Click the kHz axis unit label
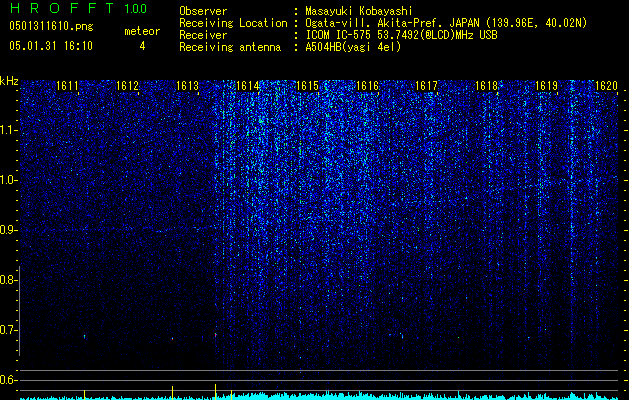The image size is (629, 400). (9, 81)
